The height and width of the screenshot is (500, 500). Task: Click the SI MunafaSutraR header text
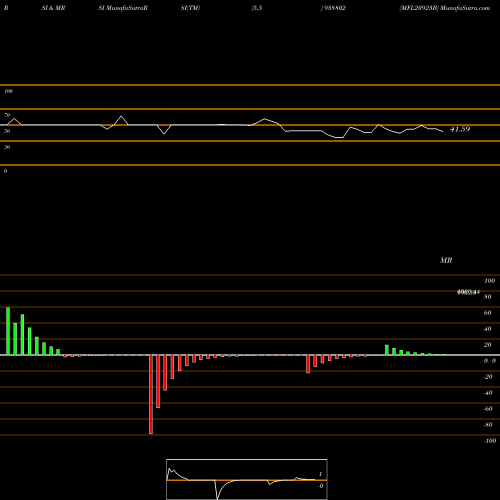click(x=123, y=8)
